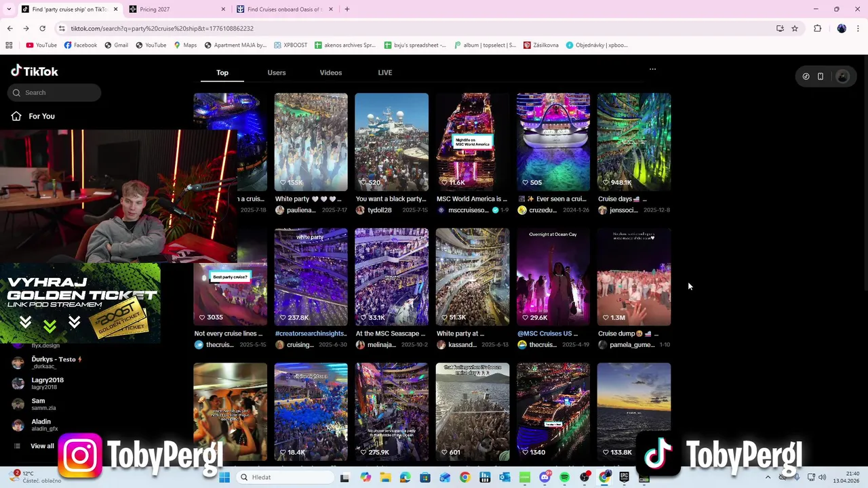Open msccruiseso profile name
This screenshot has width=868, height=488.
[469, 210]
